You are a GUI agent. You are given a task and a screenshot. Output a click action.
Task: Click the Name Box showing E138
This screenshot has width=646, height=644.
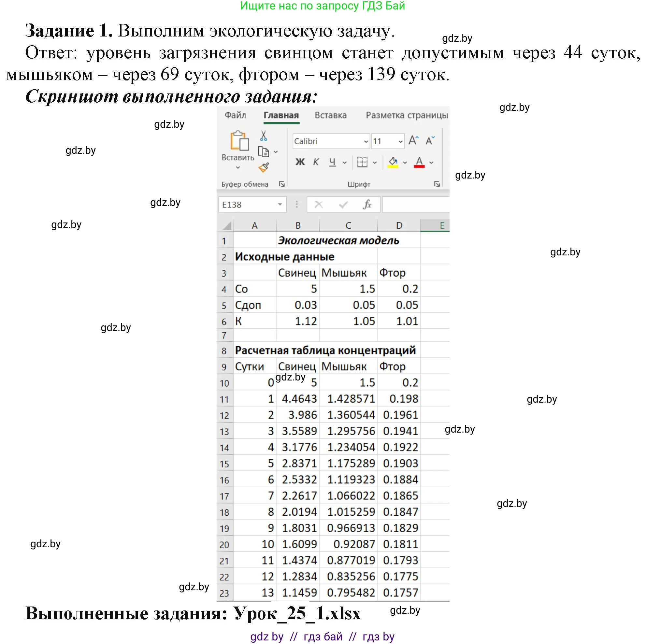pyautogui.click(x=252, y=205)
